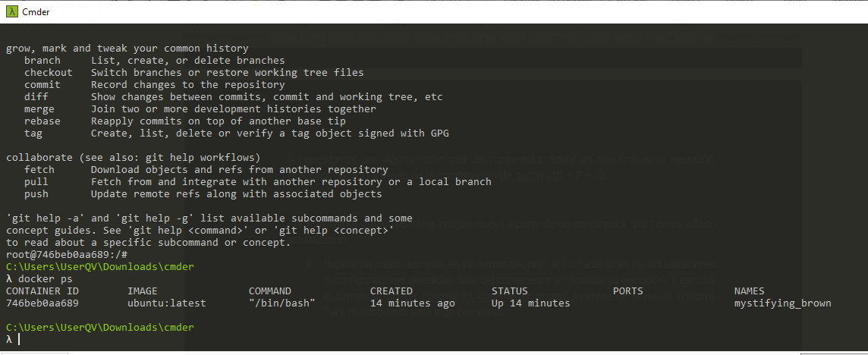Click the NAMES column header
The height and width of the screenshot is (355, 868).
749,291
